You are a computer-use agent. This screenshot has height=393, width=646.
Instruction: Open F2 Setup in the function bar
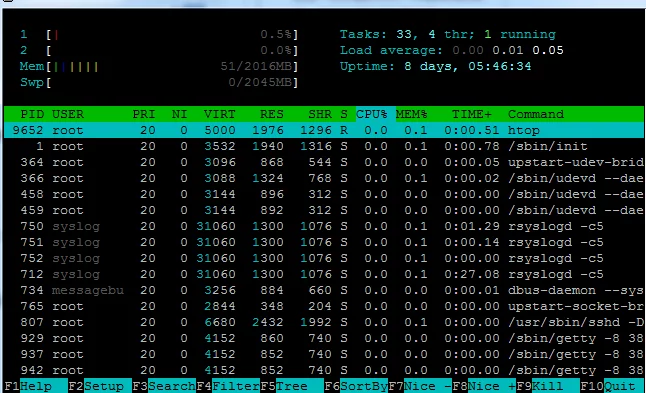pyautogui.click(x=100, y=386)
